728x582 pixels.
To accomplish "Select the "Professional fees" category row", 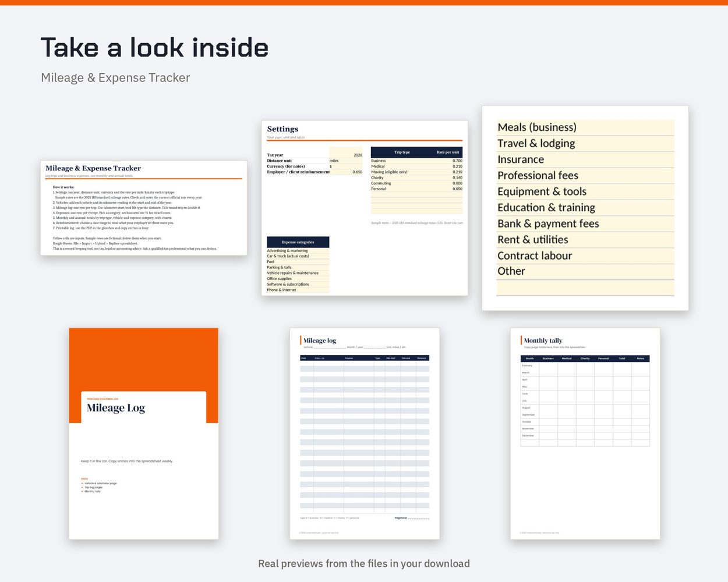I will click(585, 175).
